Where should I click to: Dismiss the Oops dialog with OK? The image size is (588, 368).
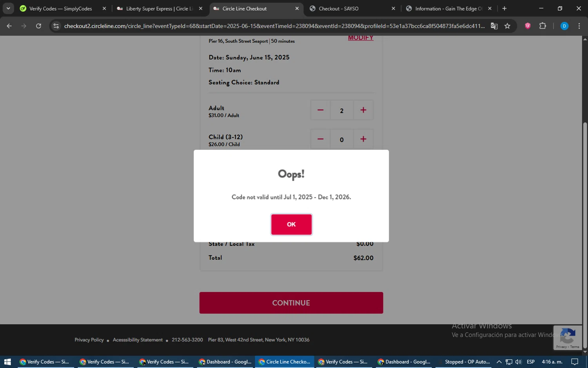coord(291,224)
